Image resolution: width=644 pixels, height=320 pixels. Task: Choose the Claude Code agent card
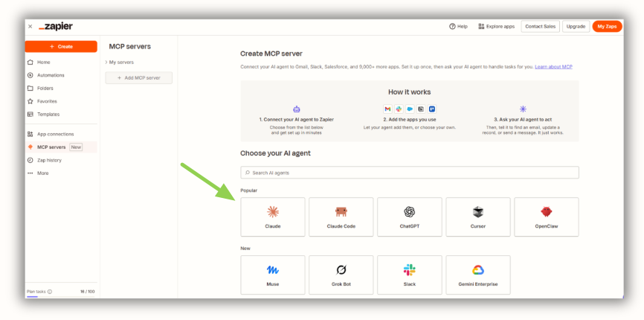tap(341, 217)
